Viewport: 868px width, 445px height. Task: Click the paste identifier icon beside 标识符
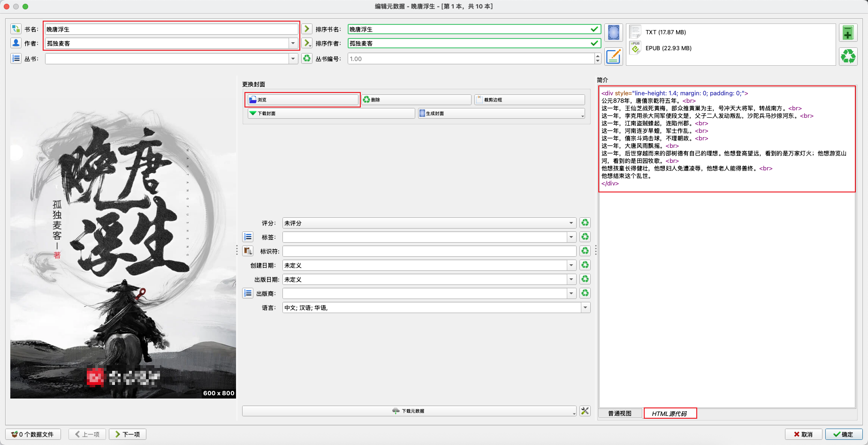pyautogui.click(x=248, y=251)
